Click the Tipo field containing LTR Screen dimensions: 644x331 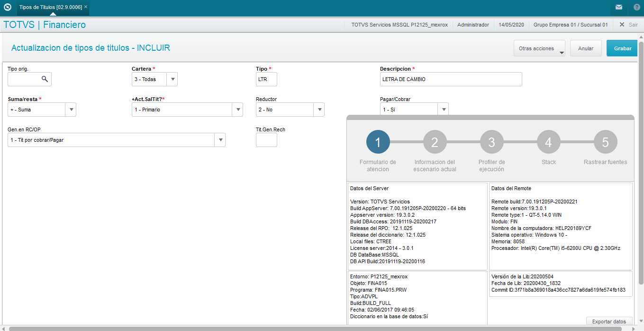[266, 79]
